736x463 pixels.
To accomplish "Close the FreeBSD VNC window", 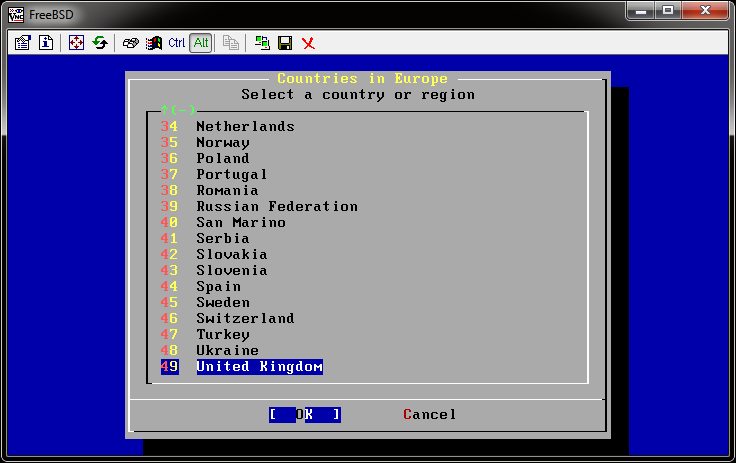I will point(705,10).
